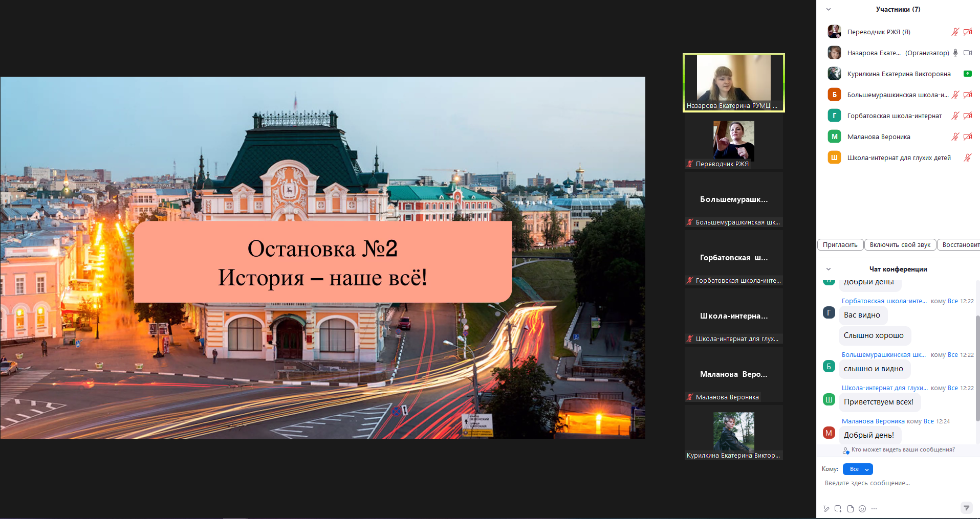Collapse the Чат конференции panel chevron
This screenshot has height=519, width=980.
tap(829, 269)
